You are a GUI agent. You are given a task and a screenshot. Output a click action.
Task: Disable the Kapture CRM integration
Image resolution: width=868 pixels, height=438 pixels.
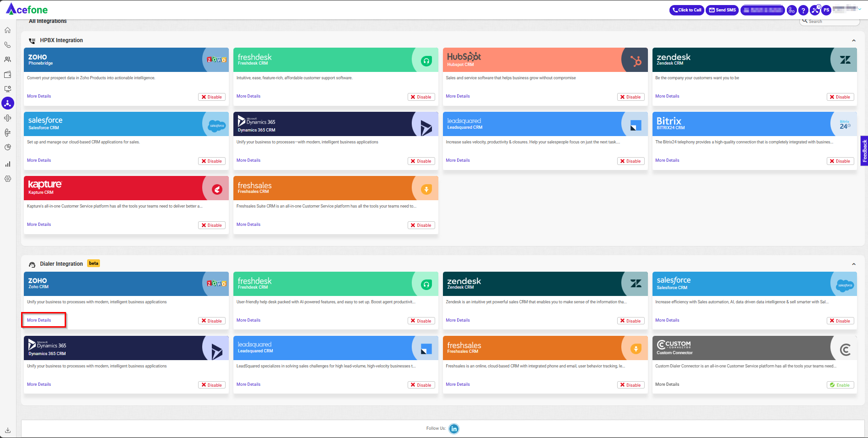tap(212, 225)
